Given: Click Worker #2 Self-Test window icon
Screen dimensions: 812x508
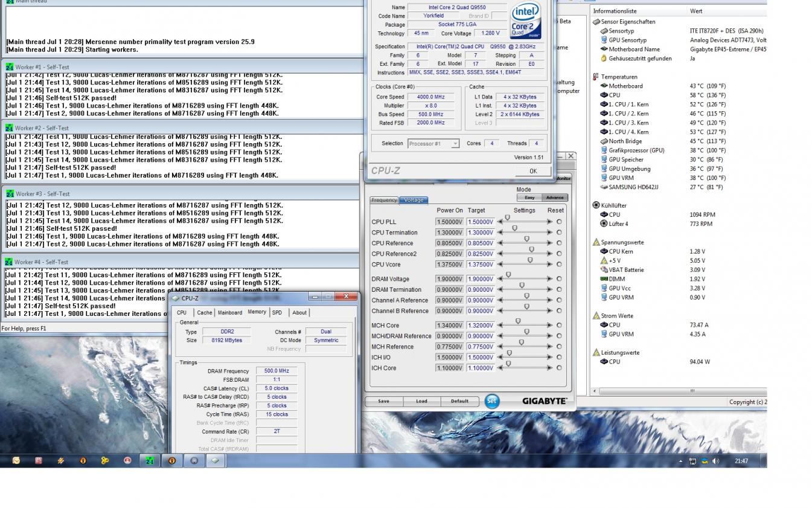Looking at the screenshot, I should (x=10, y=128).
